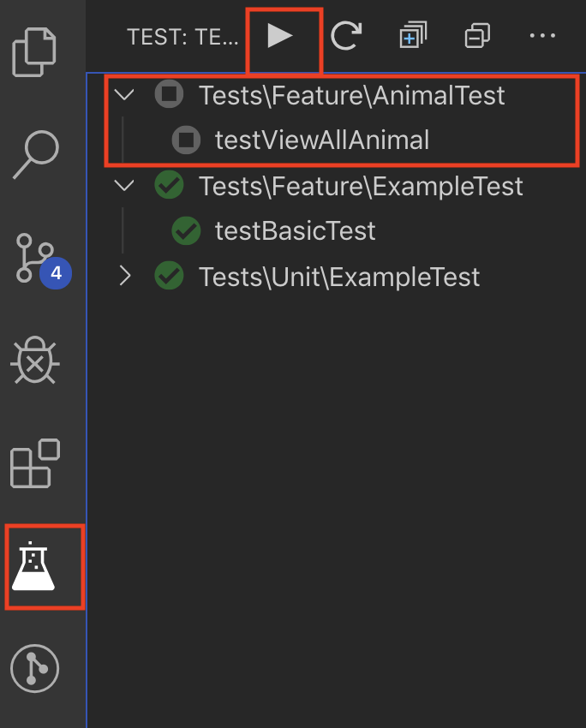Select the testViewAllAnimal test item

(321, 140)
